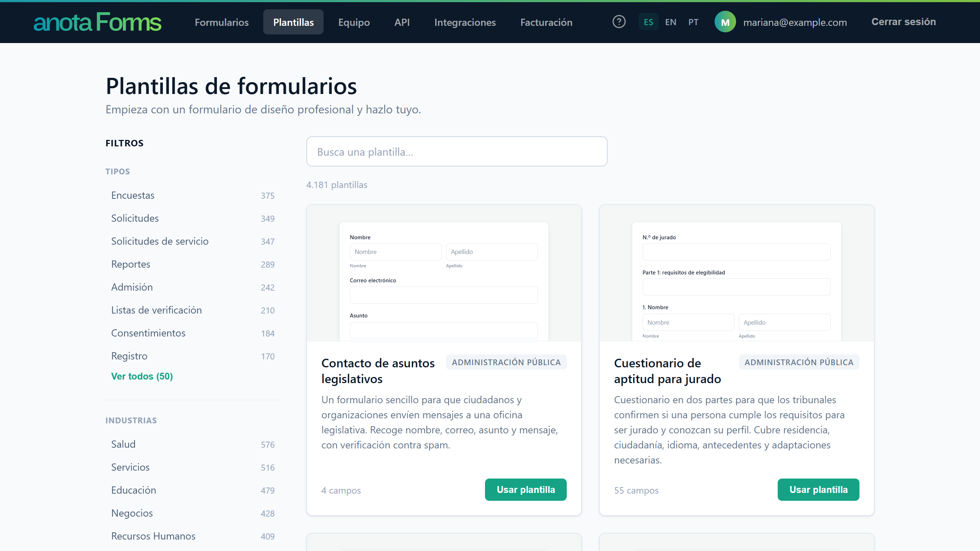Filter by Encuestas type
This screenshot has width=980, height=551.
pyautogui.click(x=193, y=195)
